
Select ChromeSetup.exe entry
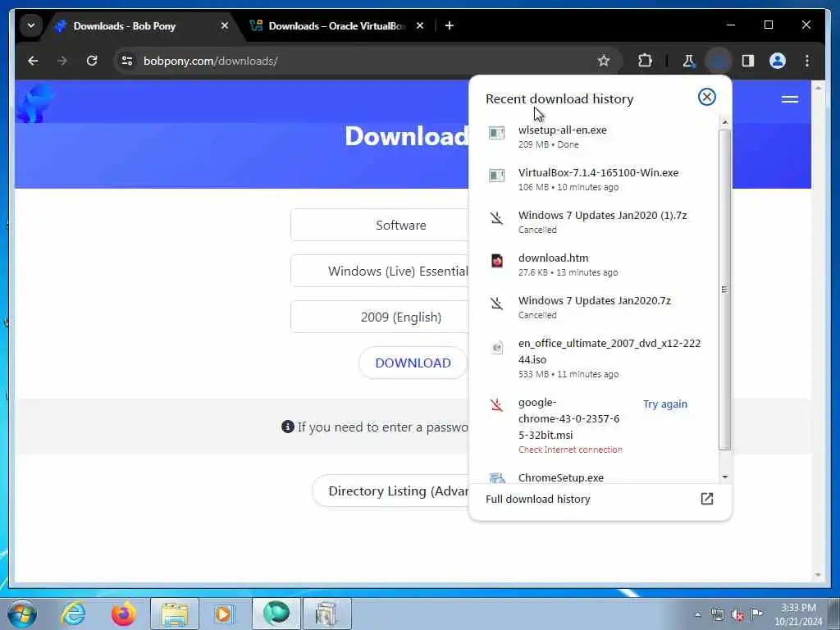pos(594,477)
